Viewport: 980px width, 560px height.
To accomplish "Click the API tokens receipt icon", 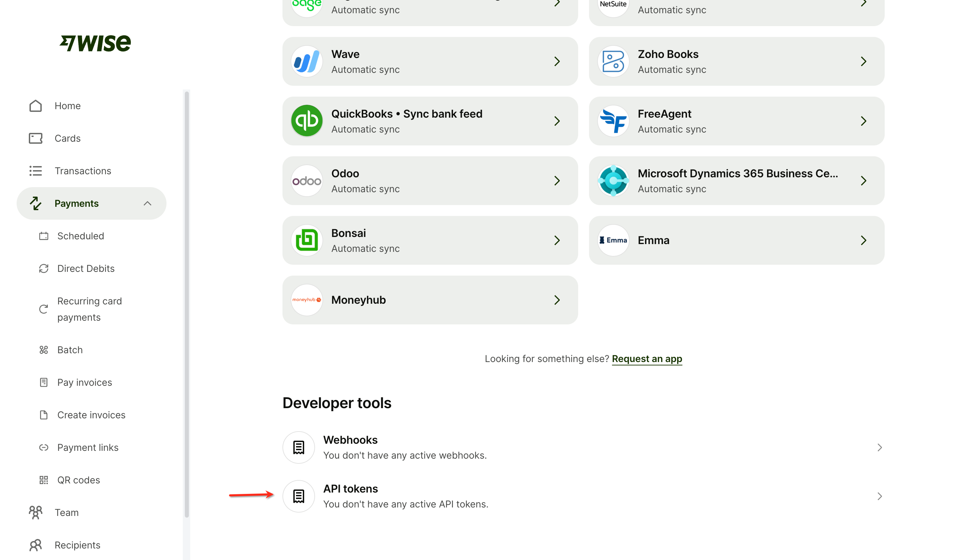I will click(299, 496).
